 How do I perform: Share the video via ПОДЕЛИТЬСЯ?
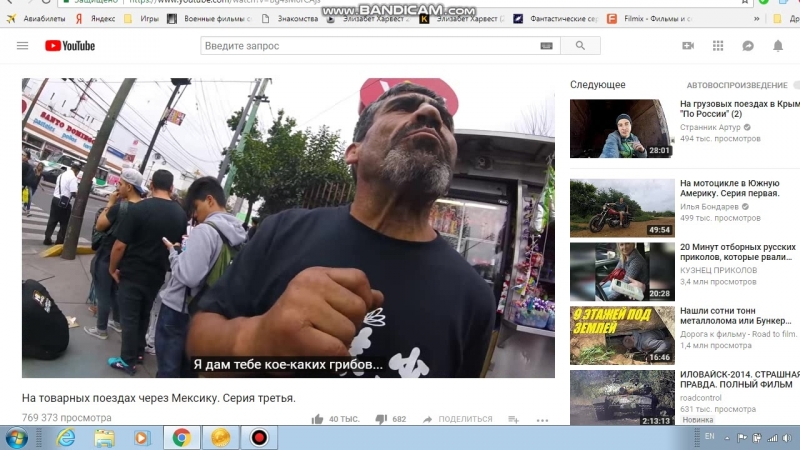click(458, 419)
